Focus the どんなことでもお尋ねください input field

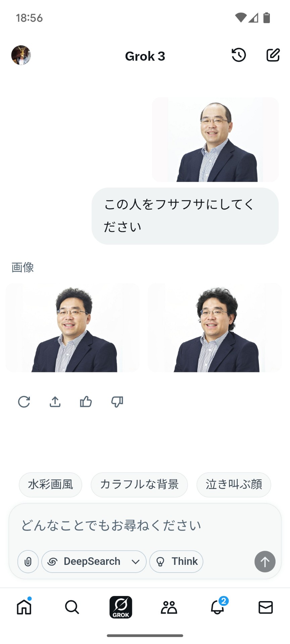click(x=145, y=525)
